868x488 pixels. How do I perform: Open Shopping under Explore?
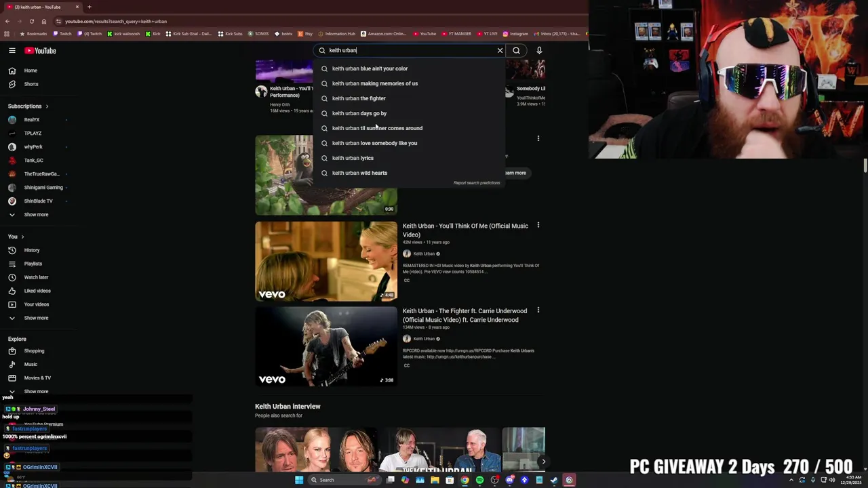click(x=34, y=351)
